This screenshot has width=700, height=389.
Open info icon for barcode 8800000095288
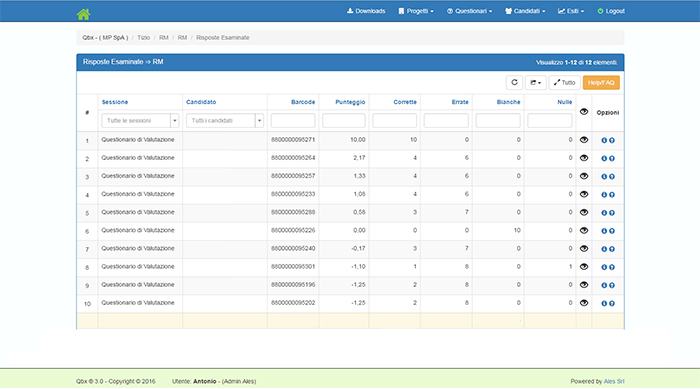click(x=604, y=213)
